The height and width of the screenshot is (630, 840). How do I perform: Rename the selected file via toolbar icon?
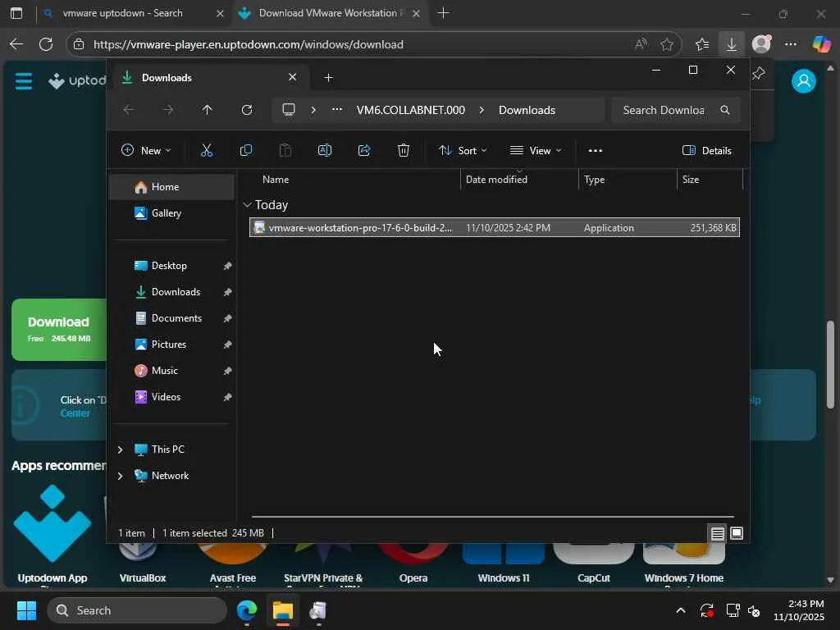point(325,151)
